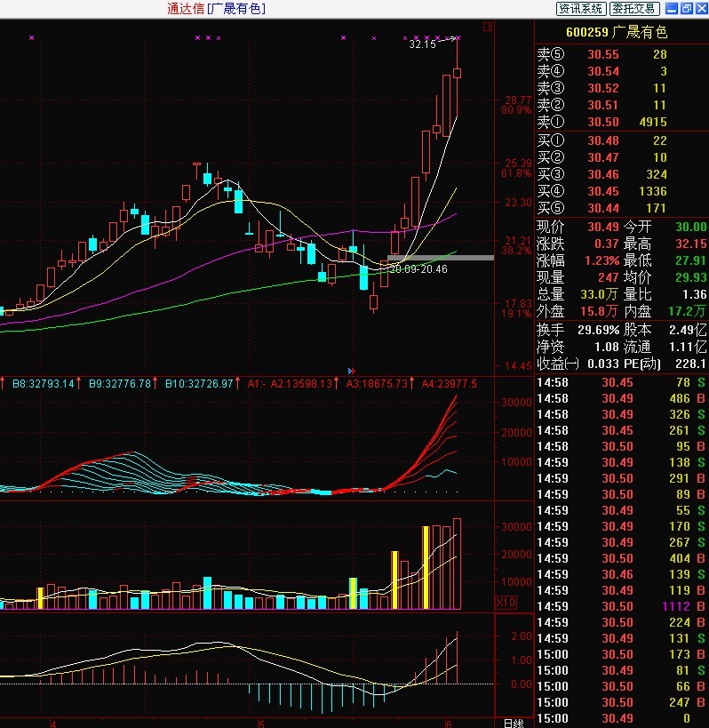Click the 买③ 30.46 bid row

point(601,174)
